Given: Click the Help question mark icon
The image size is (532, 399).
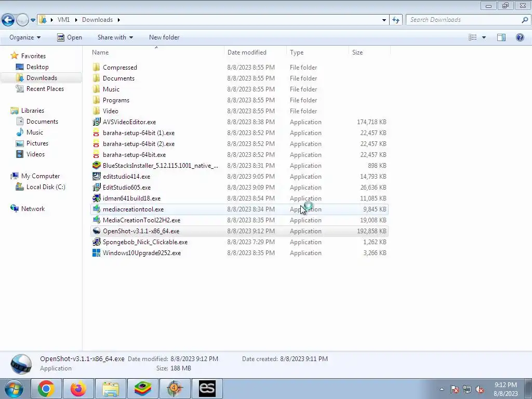Looking at the screenshot, I should [520, 37].
